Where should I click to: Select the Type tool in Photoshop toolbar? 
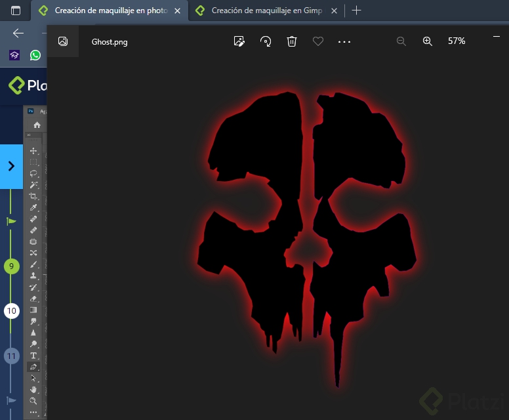coord(33,356)
